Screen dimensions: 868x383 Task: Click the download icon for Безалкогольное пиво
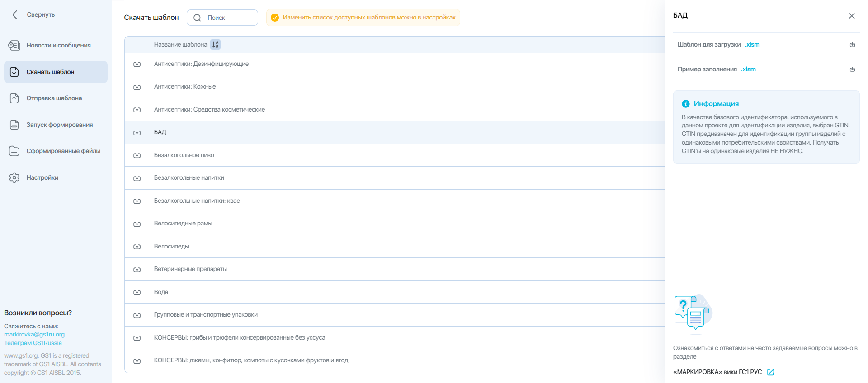137,155
